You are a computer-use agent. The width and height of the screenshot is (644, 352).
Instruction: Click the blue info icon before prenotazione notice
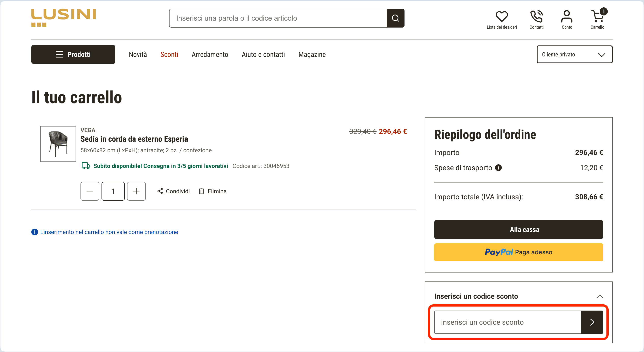pyautogui.click(x=34, y=232)
